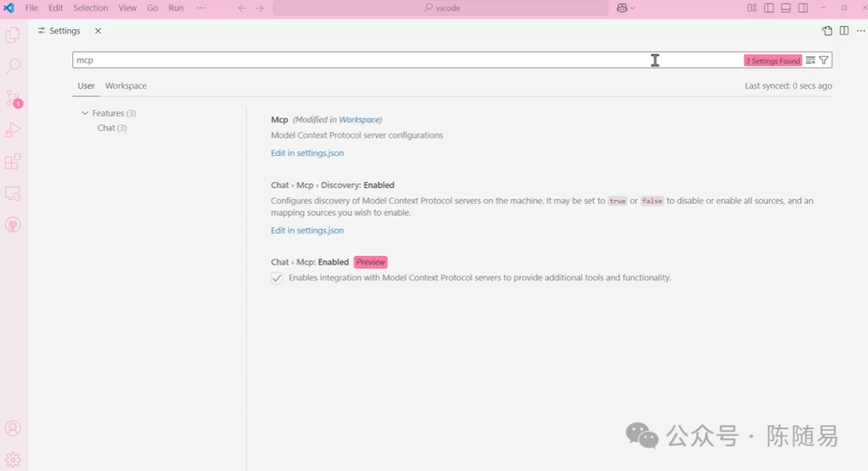Select Chat Mcp Discovery Enabled title
Image resolution: width=868 pixels, height=471 pixels.
pyautogui.click(x=333, y=185)
